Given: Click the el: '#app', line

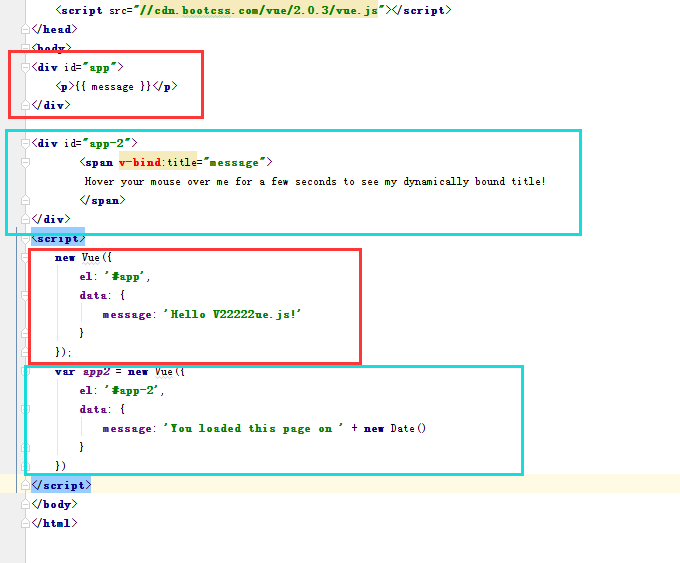Looking at the screenshot, I should tap(114, 277).
